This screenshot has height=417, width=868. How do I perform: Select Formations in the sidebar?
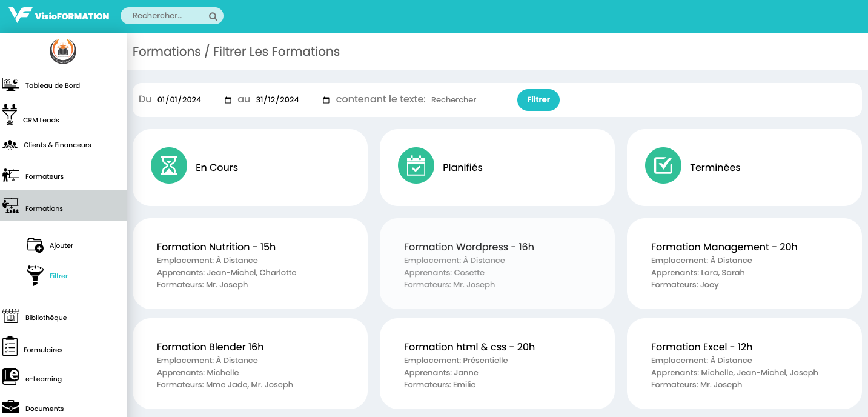[63, 205]
